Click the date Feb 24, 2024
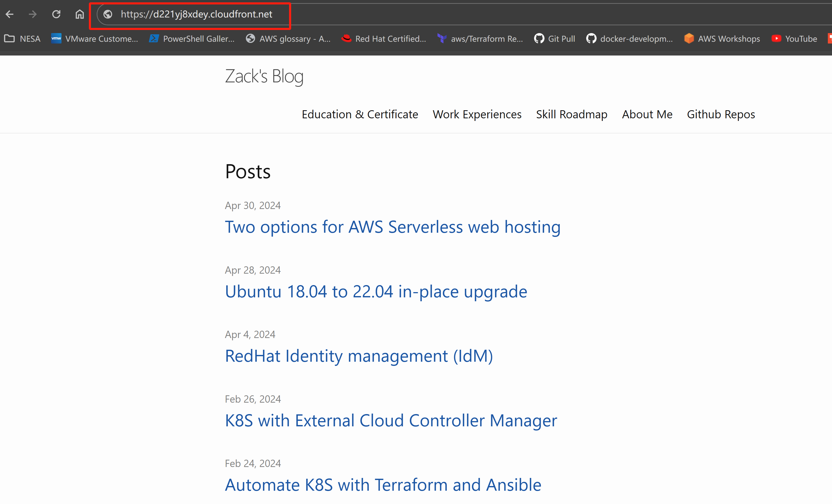Viewport: 832px width, 504px height. click(x=253, y=464)
